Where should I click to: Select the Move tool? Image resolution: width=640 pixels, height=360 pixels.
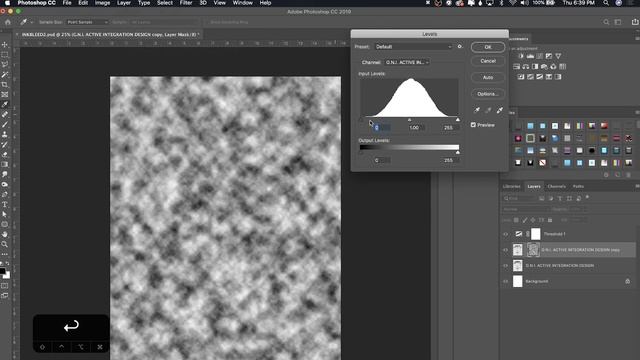click(x=5, y=44)
